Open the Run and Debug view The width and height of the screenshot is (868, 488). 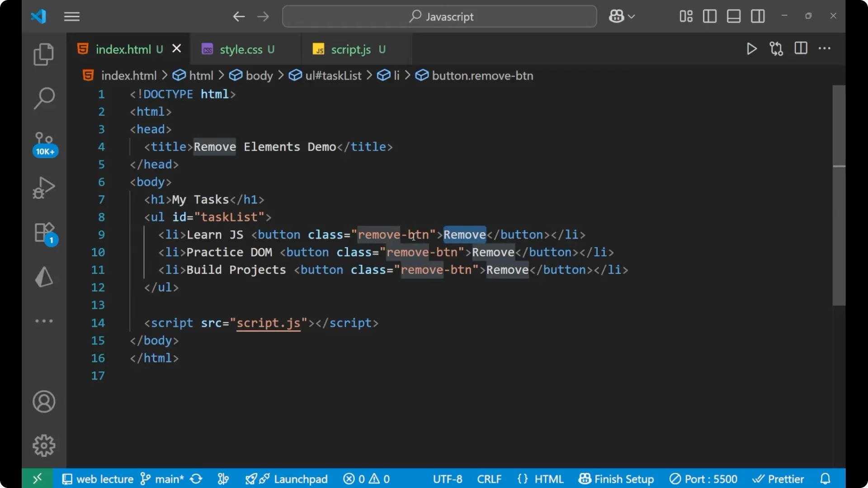pyautogui.click(x=43, y=187)
